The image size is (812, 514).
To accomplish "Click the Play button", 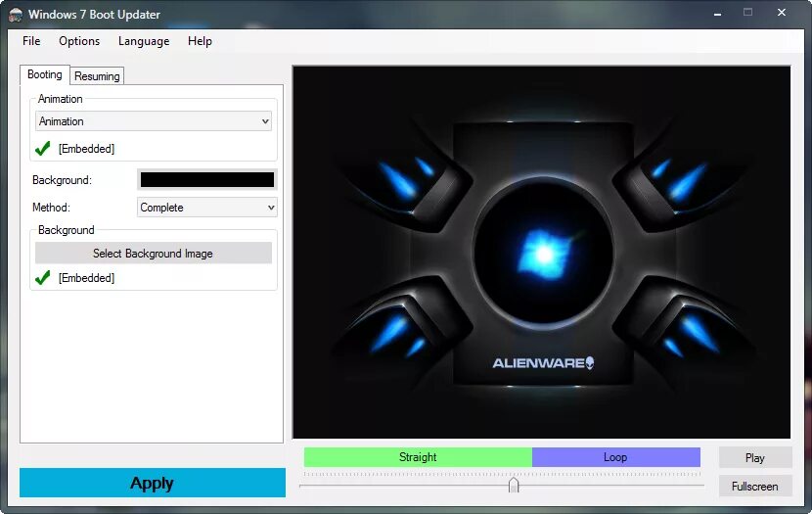I will [755, 458].
